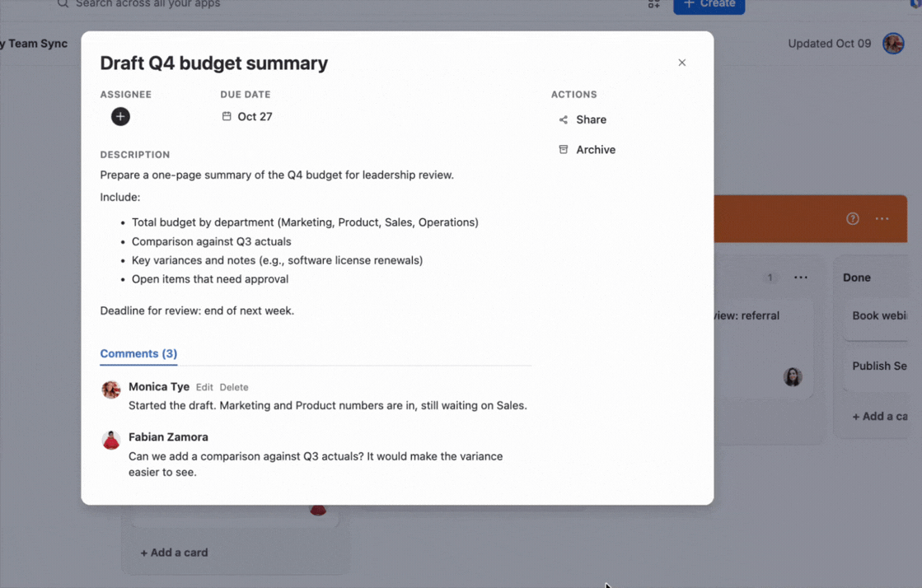
Task: Click the user avatar next to Updated Oct 09
Action: pyautogui.click(x=893, y=44)
